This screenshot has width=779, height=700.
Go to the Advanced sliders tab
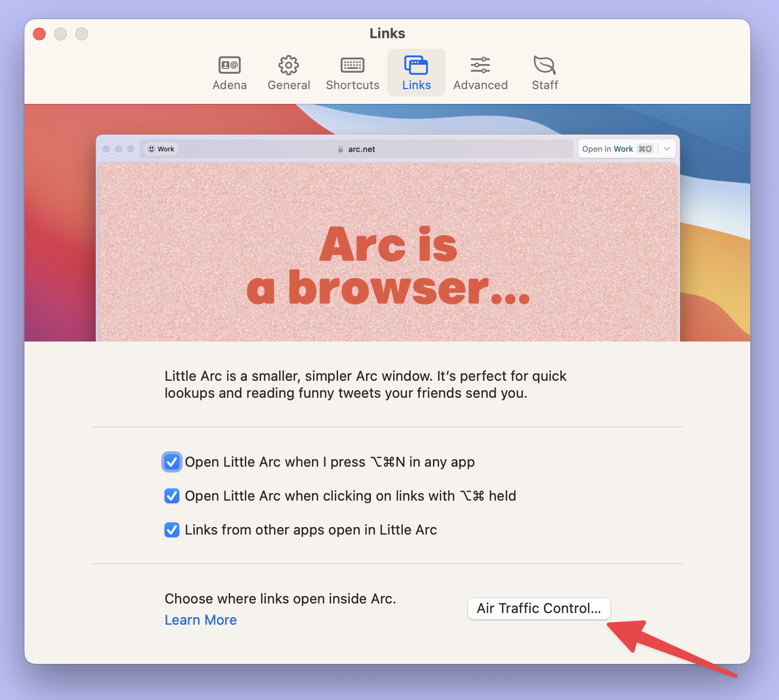(480, 73)
